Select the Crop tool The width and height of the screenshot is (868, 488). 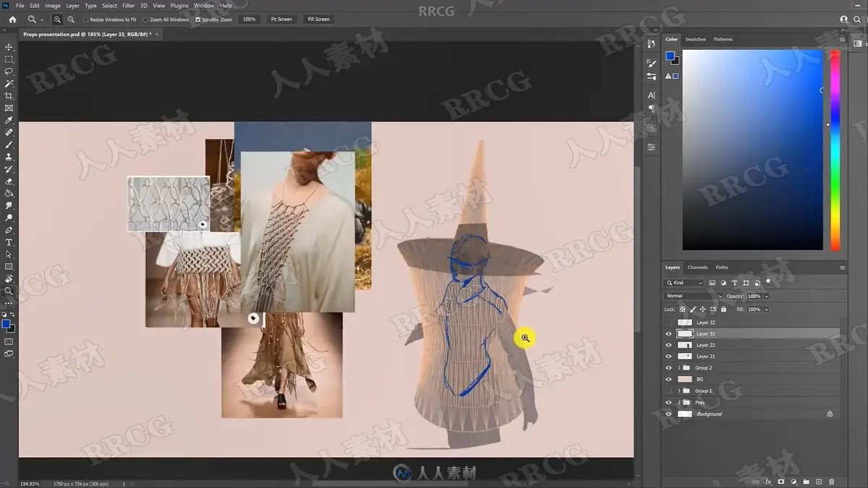pos(9,96)
